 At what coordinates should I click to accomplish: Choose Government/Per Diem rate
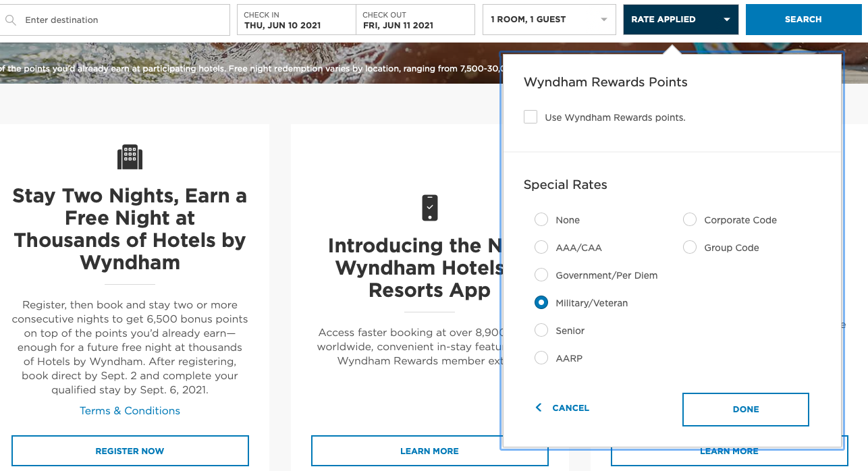pyautogui.click(x=541, y=275)
